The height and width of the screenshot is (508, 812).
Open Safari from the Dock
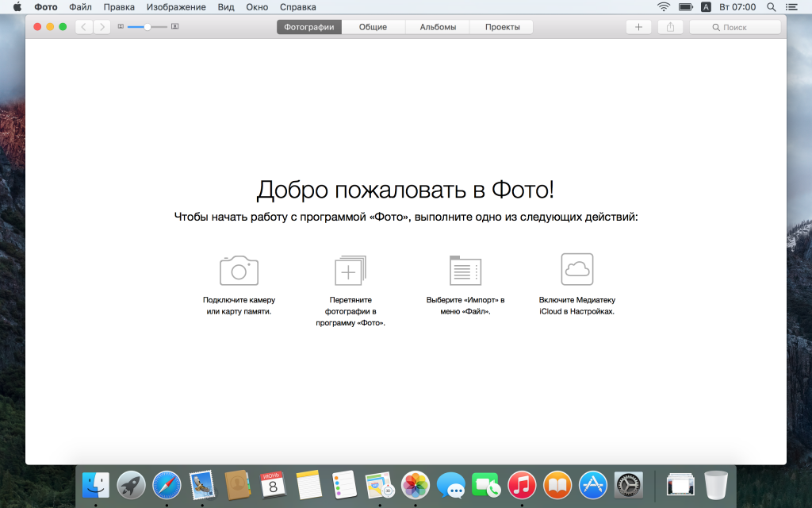pyautogui.click(x=167, y=483)
